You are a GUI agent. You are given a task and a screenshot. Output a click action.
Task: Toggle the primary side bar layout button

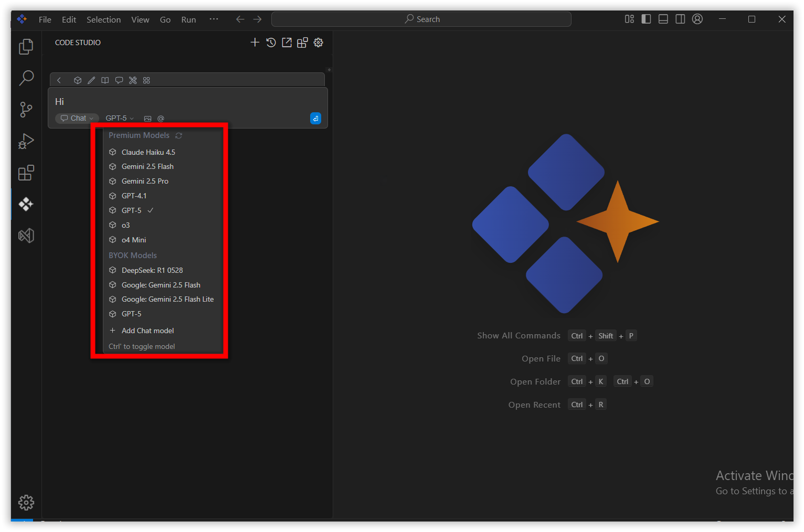pyautogui.click(x=647, y=19)
